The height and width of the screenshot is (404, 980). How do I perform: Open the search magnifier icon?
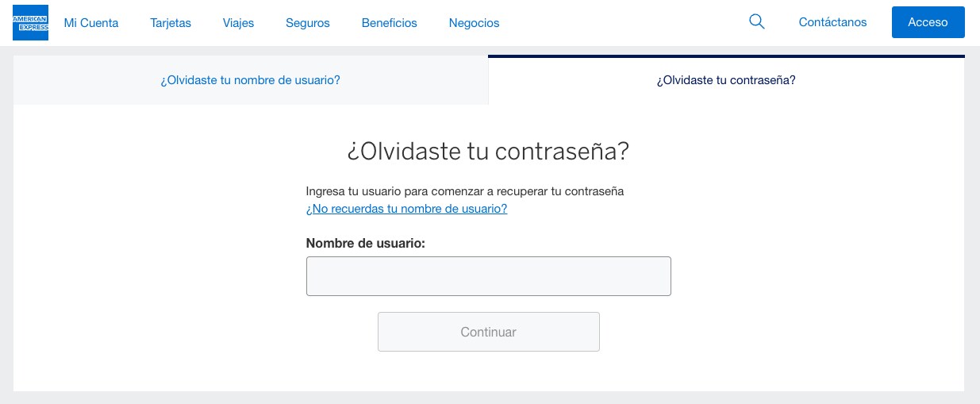pyautogui.click(x=757, y=22)
